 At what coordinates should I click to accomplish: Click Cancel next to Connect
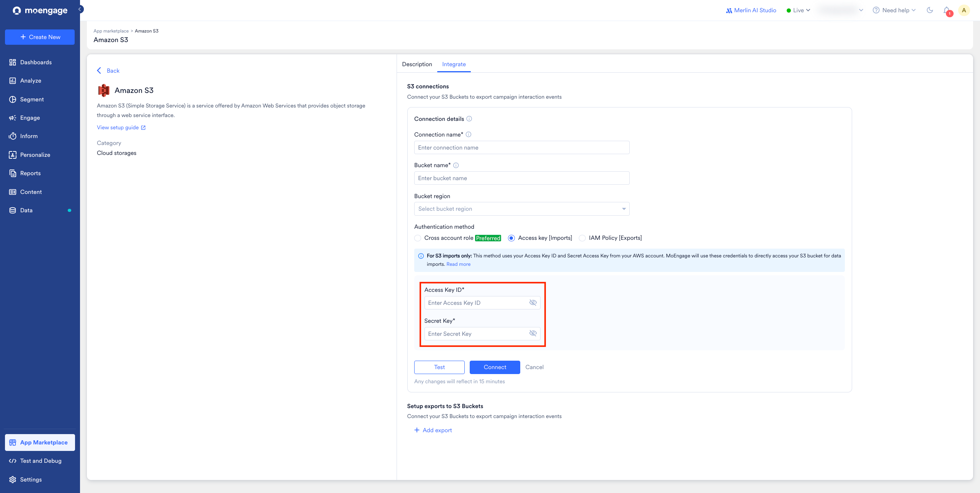[534, 367]
